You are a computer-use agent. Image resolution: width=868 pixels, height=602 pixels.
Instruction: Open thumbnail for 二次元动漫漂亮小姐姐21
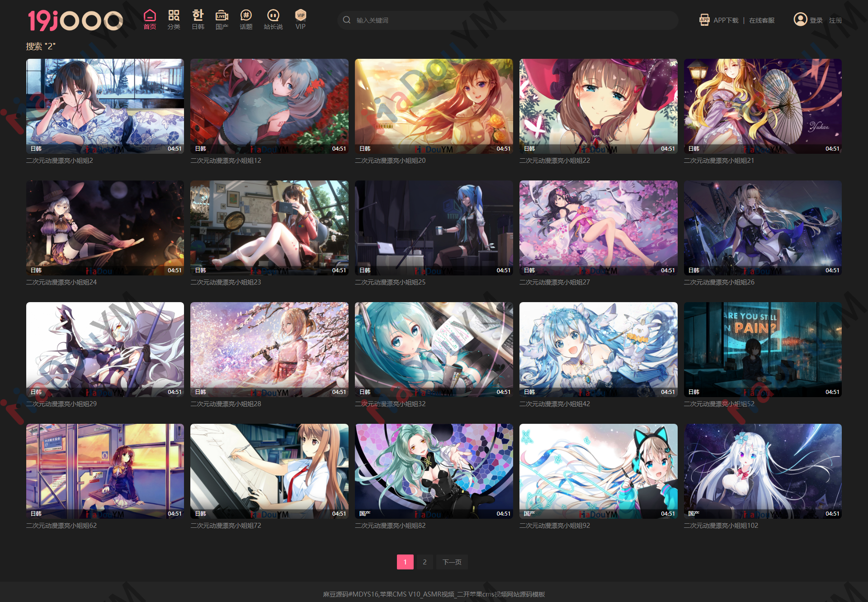click(763, 106)
